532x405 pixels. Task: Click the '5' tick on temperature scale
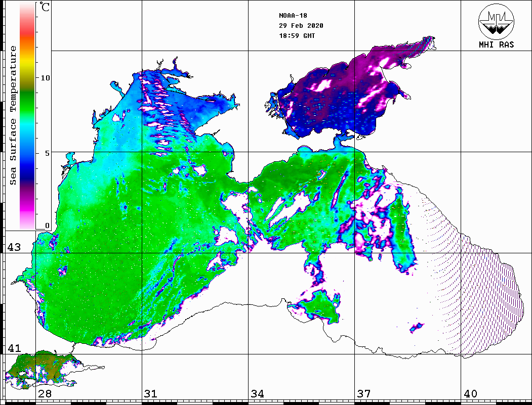[x=47, y=153]
